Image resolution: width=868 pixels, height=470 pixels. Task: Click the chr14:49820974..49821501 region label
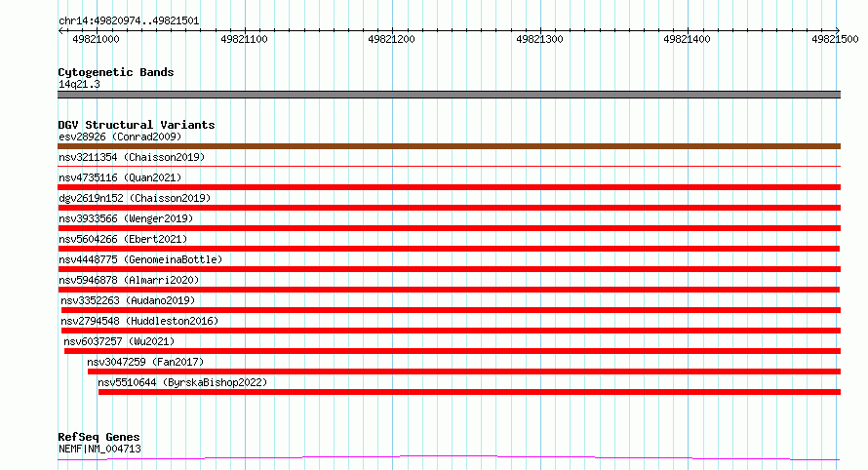tap(129, 21)
